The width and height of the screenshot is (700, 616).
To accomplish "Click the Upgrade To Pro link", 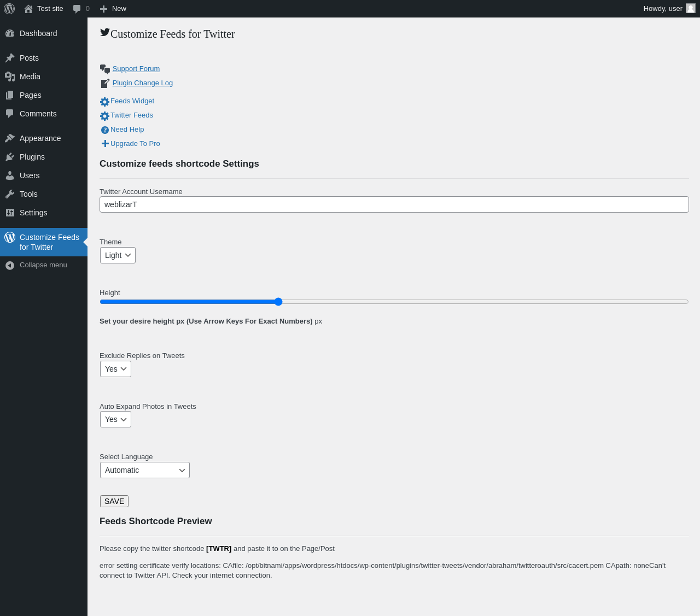I will (135, 144).
